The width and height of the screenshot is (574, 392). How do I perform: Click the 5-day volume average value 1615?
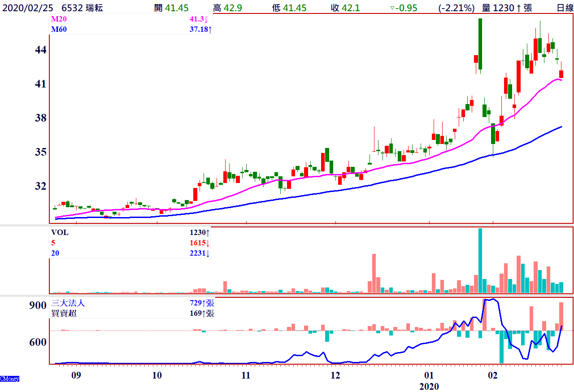click(x=199, y=243)
